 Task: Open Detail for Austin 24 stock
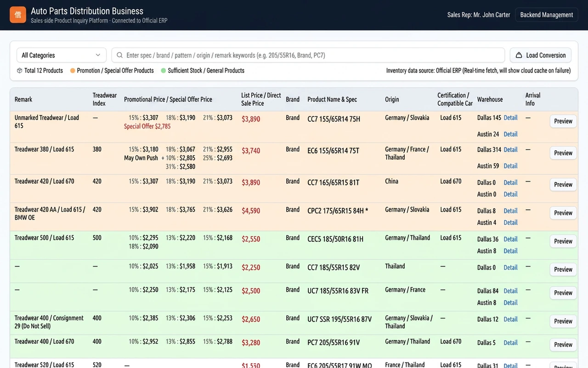(510, 134)
